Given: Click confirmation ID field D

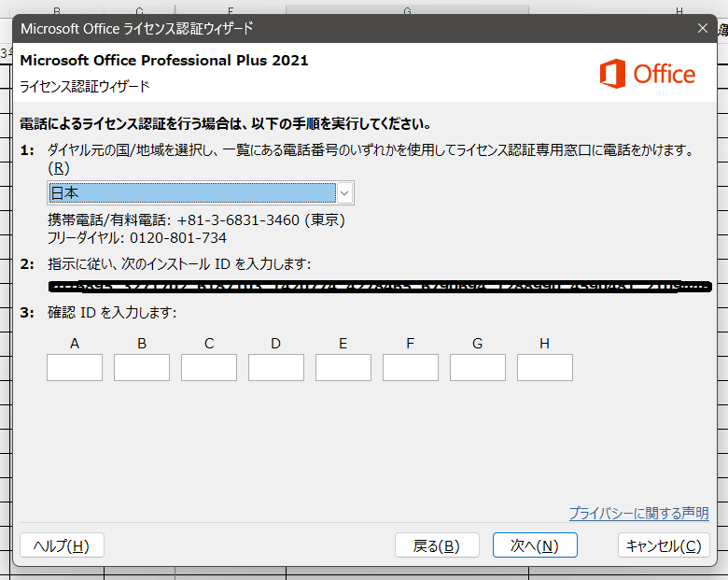Looking at the screenshot, I should [276, 368].
